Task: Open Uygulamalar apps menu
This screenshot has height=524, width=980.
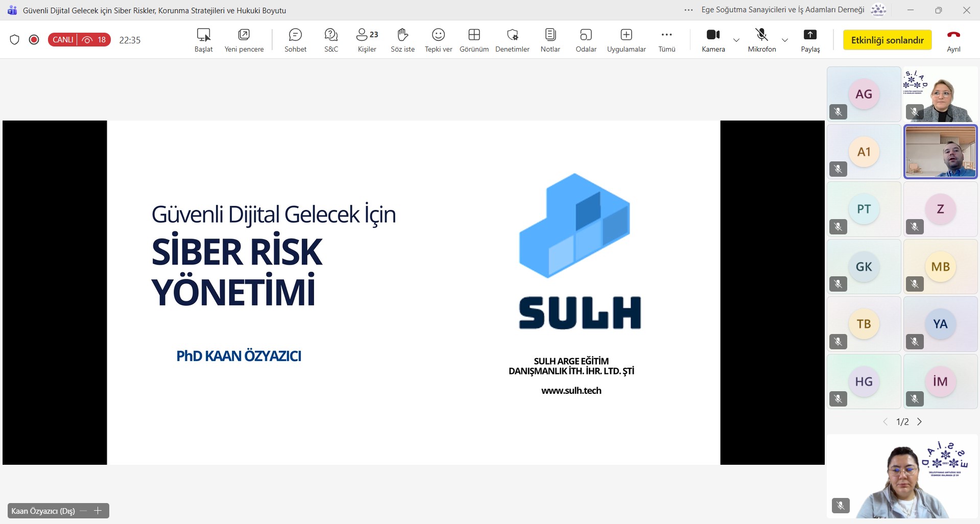Action: pos(626,40)
